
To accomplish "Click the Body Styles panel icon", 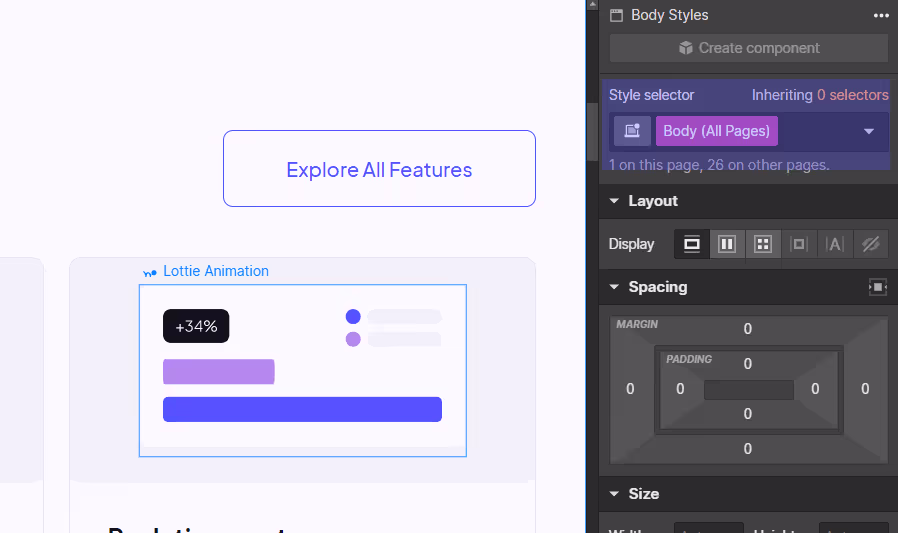I will coord(616,15).
